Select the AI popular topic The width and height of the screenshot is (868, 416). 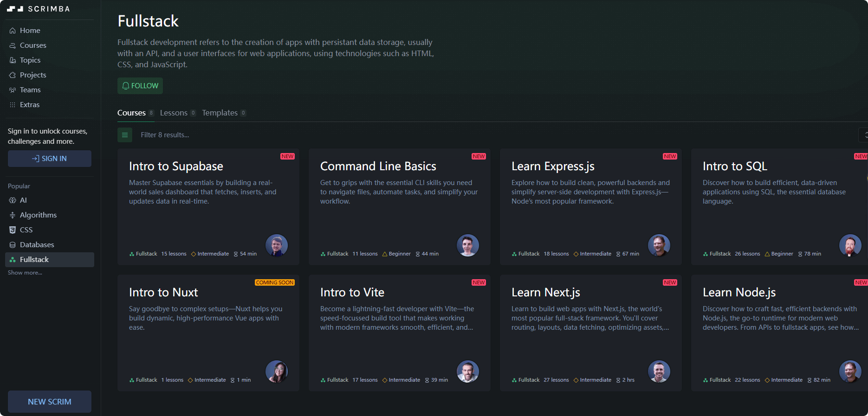tap(23, 200)
